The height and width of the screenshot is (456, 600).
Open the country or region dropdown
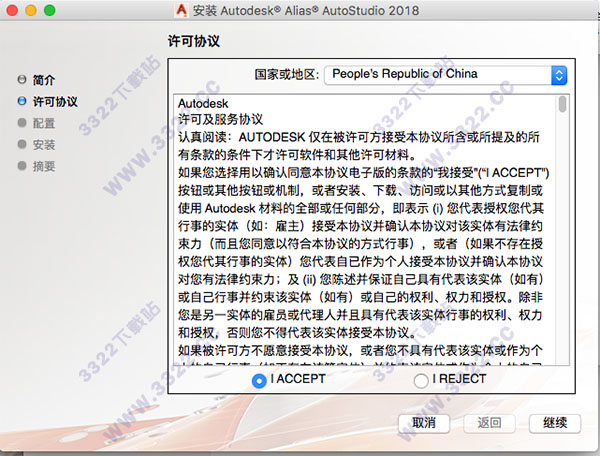coord(445,75)
